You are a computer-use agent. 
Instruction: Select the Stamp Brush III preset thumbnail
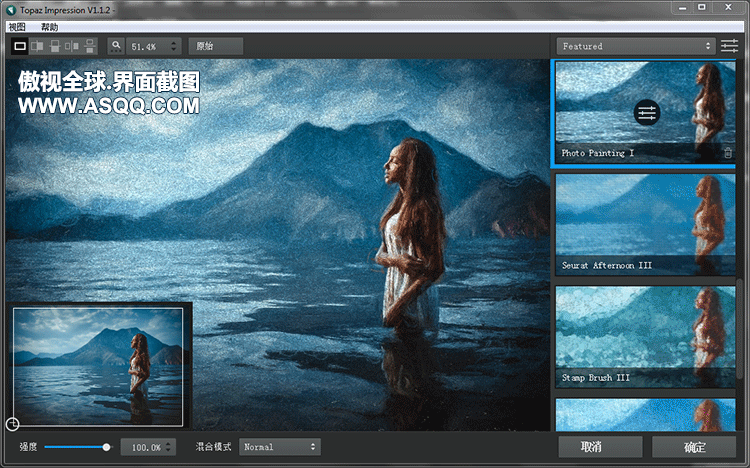tap(645, 337)
